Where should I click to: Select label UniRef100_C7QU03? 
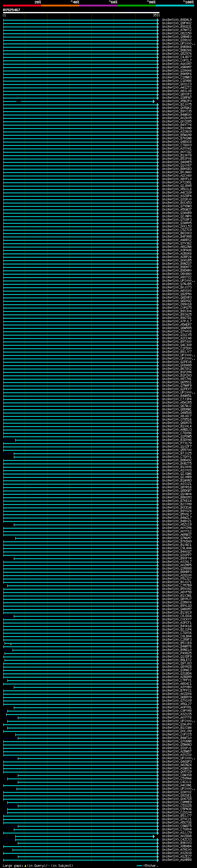coord(177,145)
